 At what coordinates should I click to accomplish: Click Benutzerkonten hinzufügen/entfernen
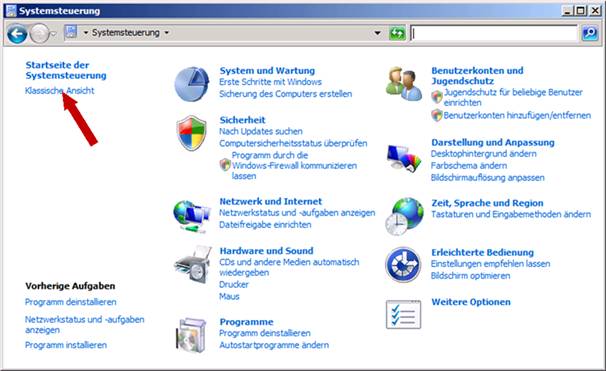(x=517, y=115)
